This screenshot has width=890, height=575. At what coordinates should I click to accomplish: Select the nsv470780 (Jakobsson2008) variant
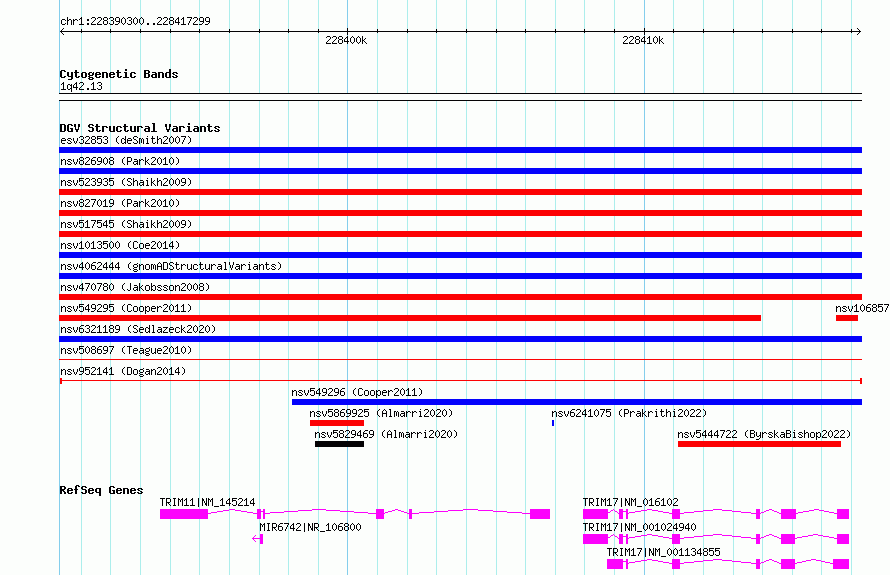coord(460,297)
